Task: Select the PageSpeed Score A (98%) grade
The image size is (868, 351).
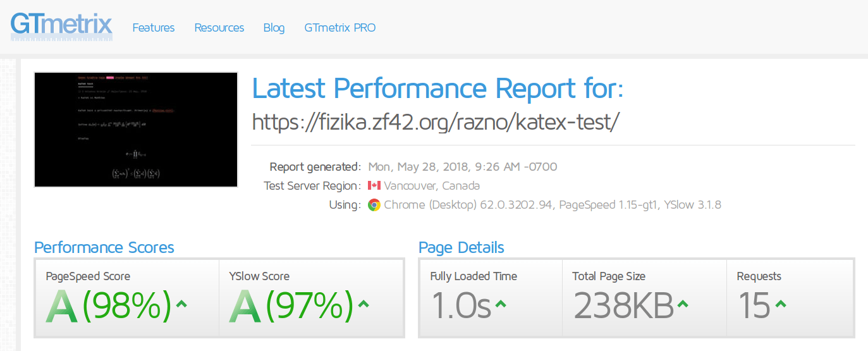Action: coord(109,306)
